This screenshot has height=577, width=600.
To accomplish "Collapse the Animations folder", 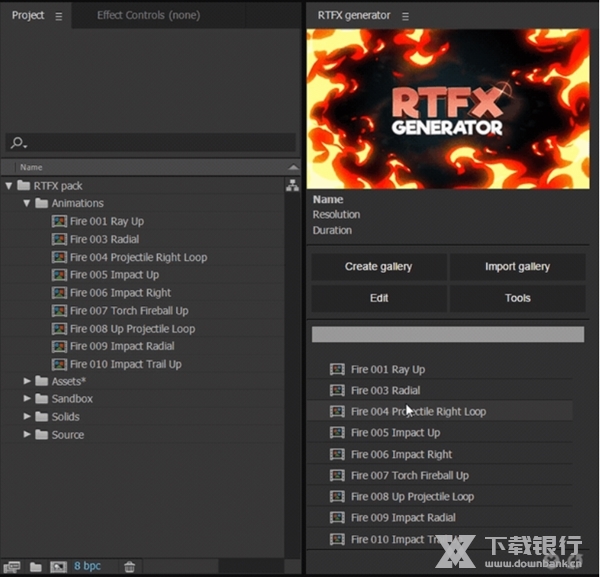I will click(x=26, y=203).
